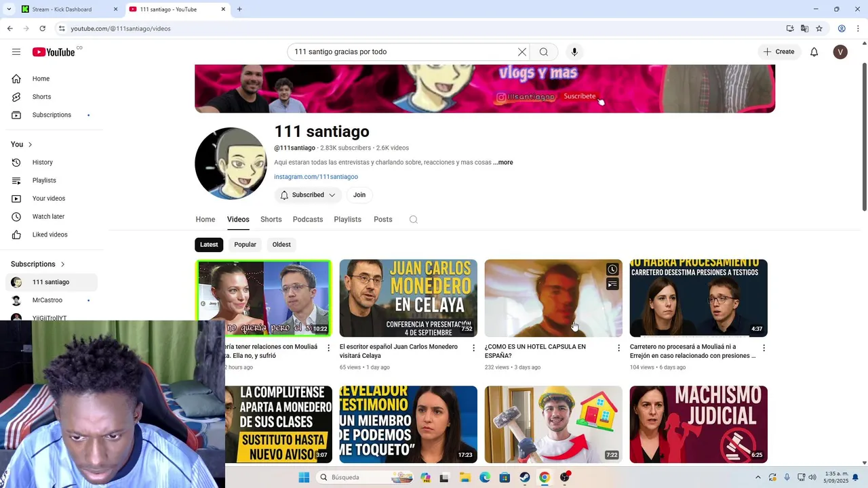The image size is (868, 488).
Task: Switch to channel Home tab
Action: coord(205,220)
